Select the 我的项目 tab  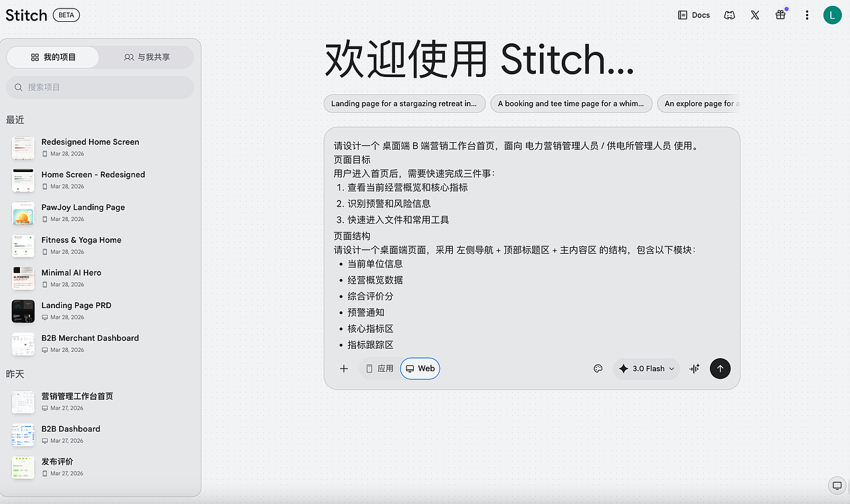pyautogui.click(x=54, y=57)
